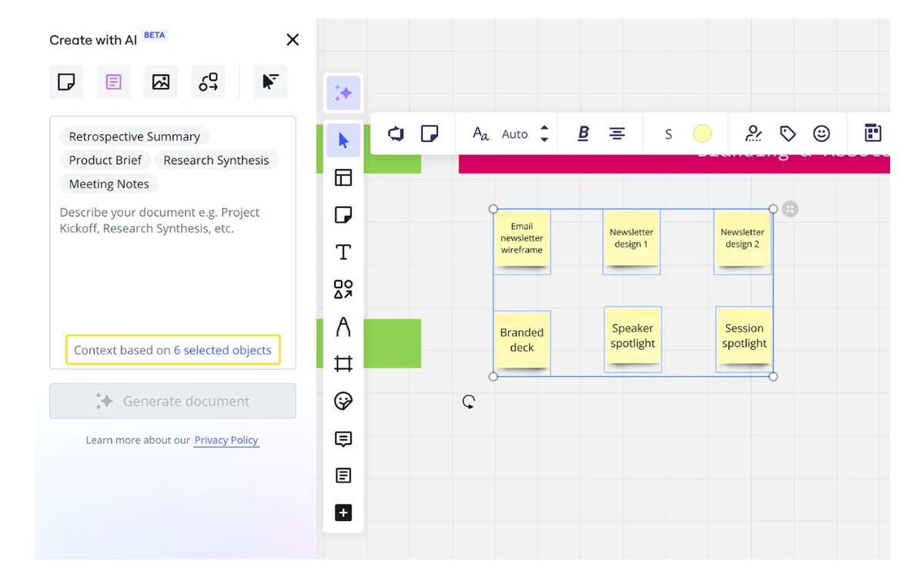The width and height of the screenshot is (924, 578).
Task: Toggle bold formatting
Action: pos(583,133)
